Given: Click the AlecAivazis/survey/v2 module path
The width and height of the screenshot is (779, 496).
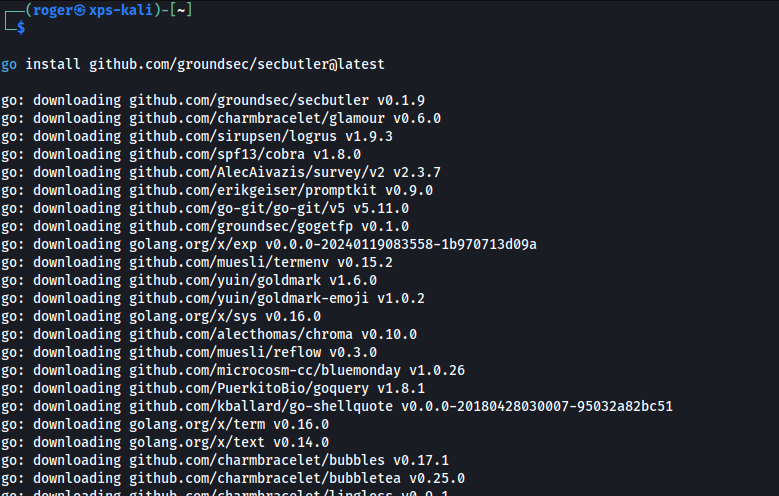Looking at the screenshot, I should (x=253, y=172).
